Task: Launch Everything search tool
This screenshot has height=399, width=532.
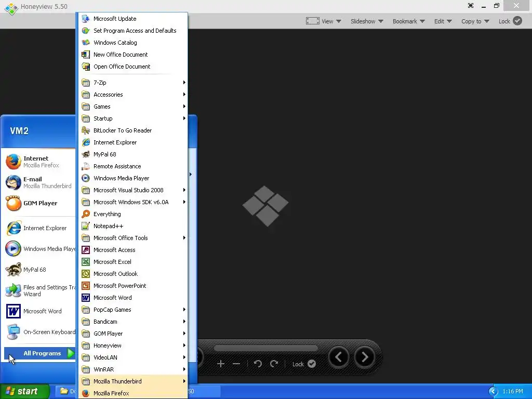Action: (x=133, y=214)
